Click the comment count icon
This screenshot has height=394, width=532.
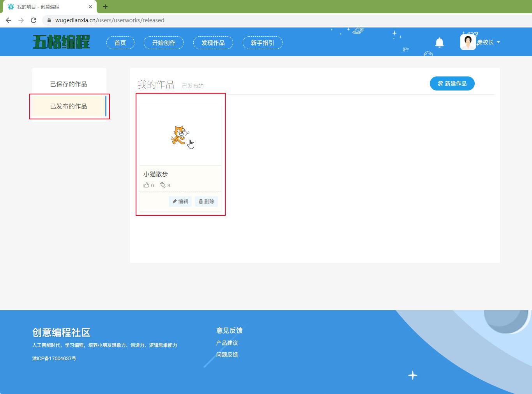tap(163, 185)
